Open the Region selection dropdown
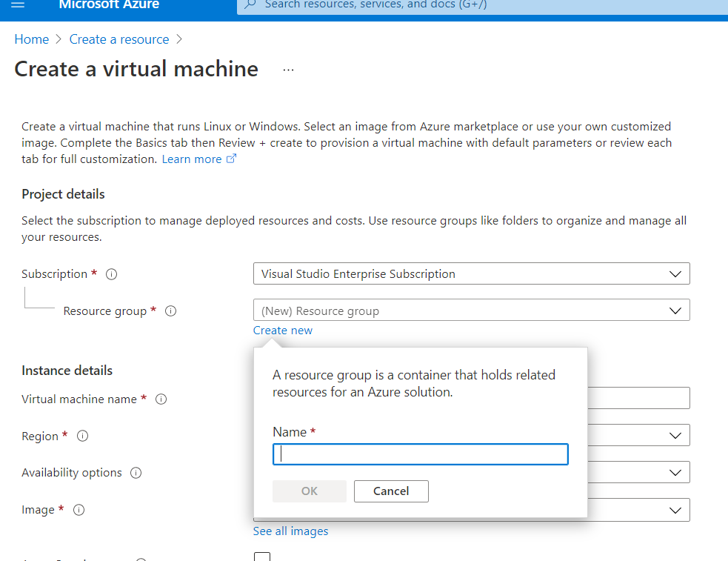728x561 pixels. 675,435
